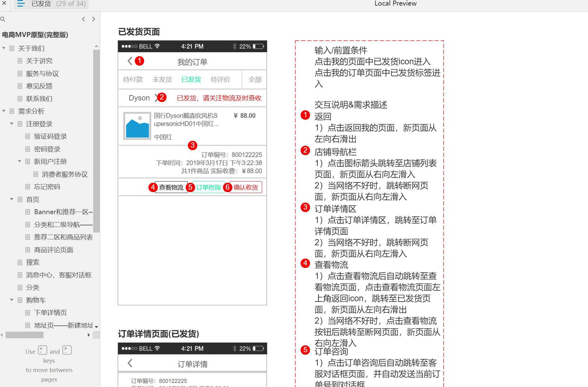
Task: Go to previous page with the left arrow
Action: [x=83, y=19]
